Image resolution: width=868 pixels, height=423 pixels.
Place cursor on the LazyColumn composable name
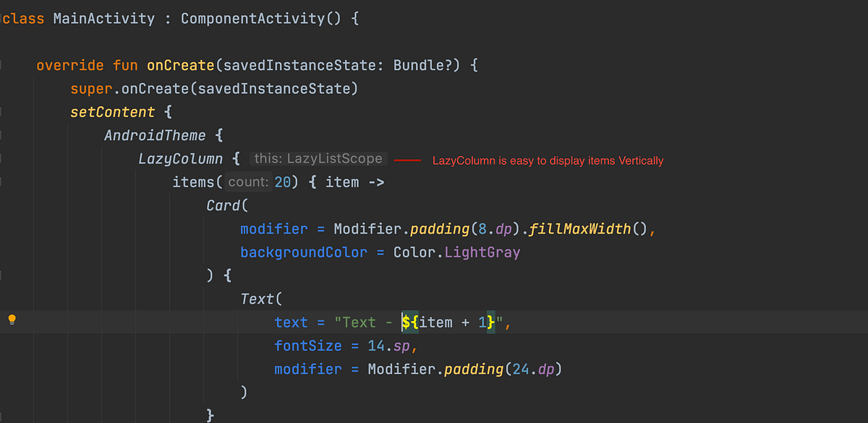click(180, 158)
